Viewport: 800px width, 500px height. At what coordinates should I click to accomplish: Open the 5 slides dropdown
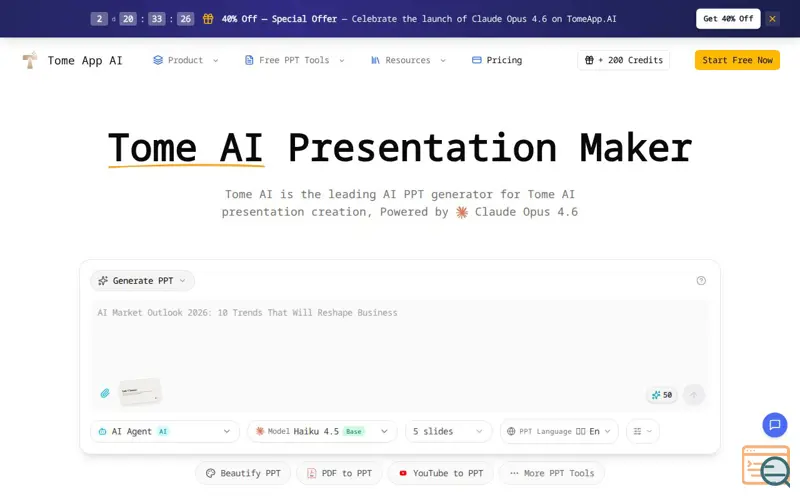click(x=448, y=432)
